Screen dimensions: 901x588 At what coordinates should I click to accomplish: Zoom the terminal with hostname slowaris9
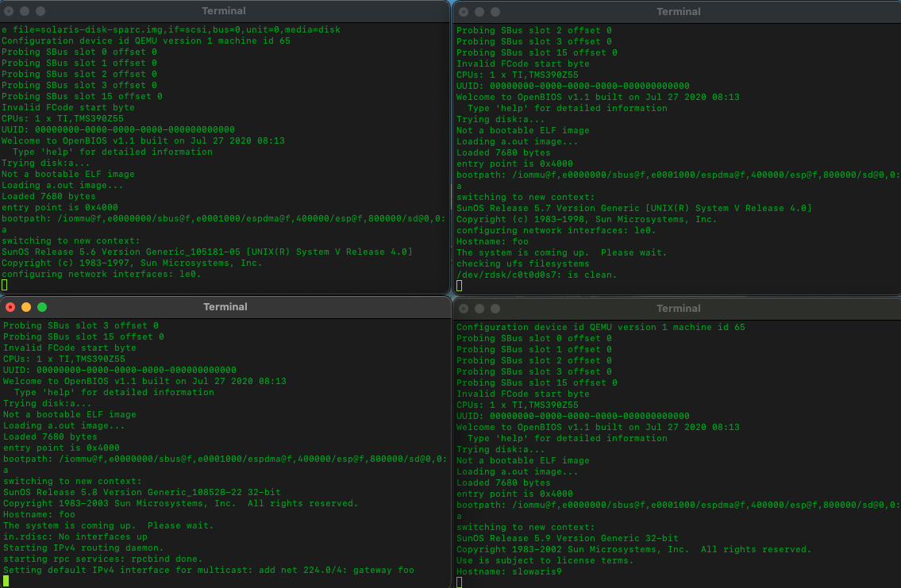click(495, 309)
